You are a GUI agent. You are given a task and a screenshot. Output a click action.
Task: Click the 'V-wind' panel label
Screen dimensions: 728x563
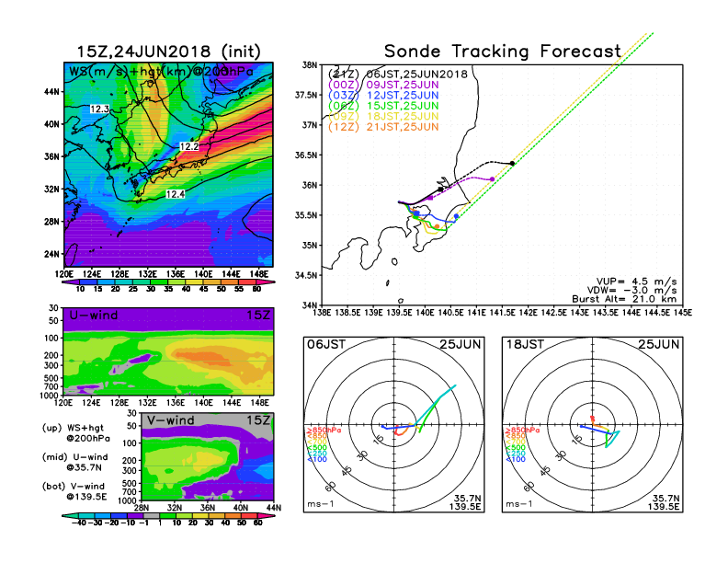pos(170,420)
